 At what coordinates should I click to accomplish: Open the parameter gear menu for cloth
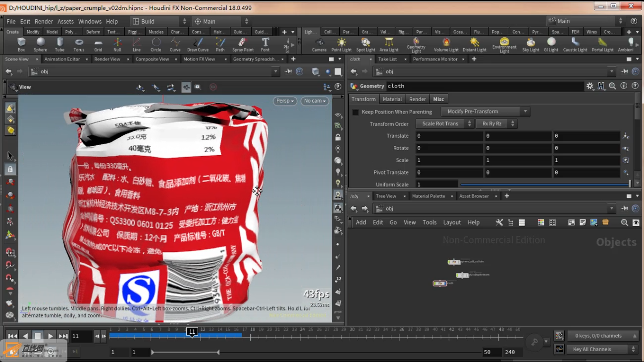pyautogui.click(x=590, y=86)
